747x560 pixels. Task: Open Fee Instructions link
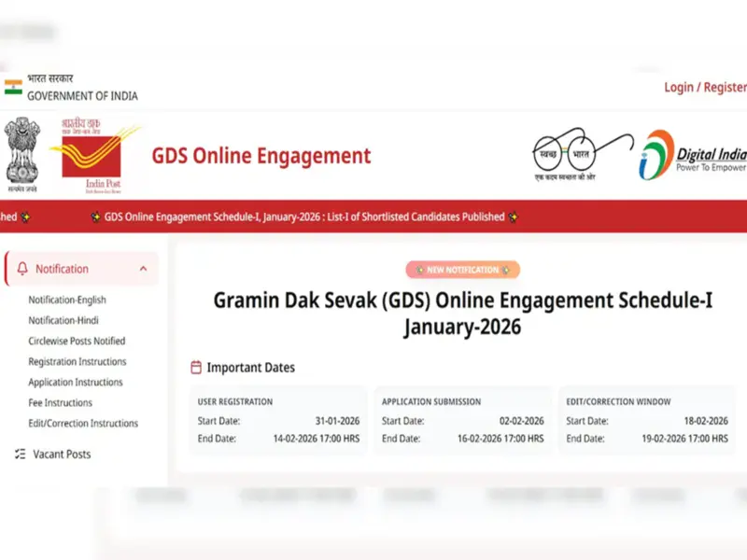(x=61, y=402)
